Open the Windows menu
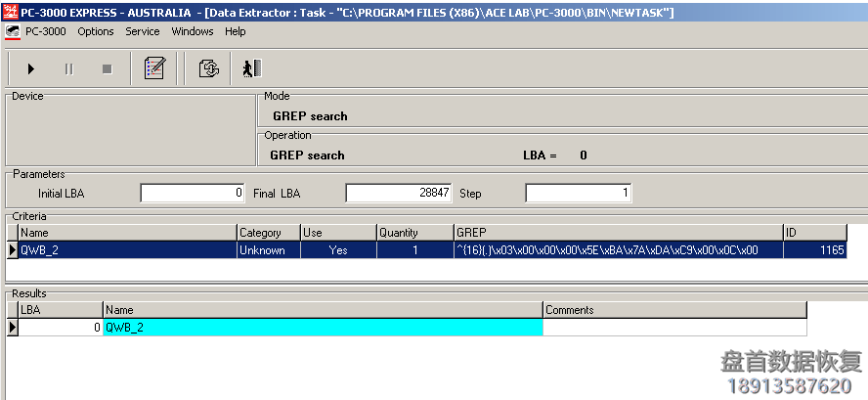This screenshot has height=400, width=868. tap(193, 31)
